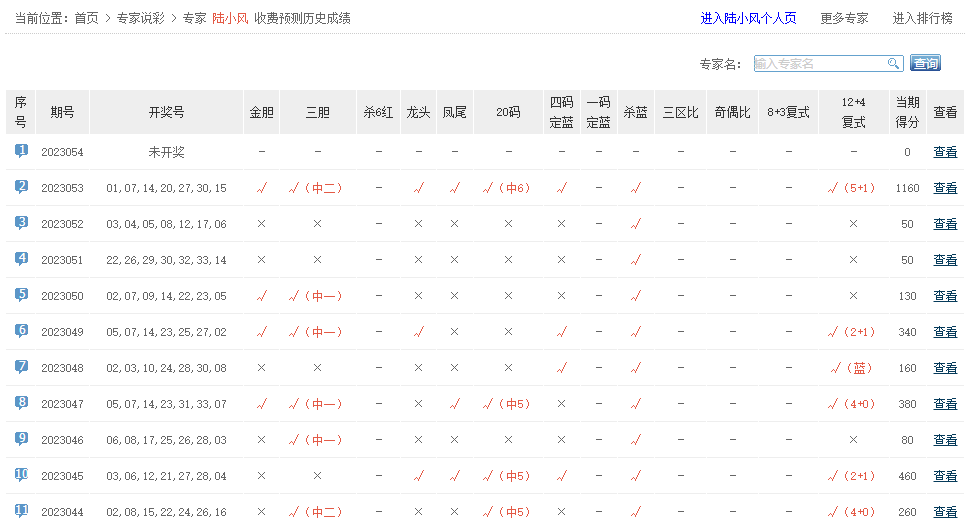Navigate to 专家说彩 in breadcrumb

click(x=141, y=18)
